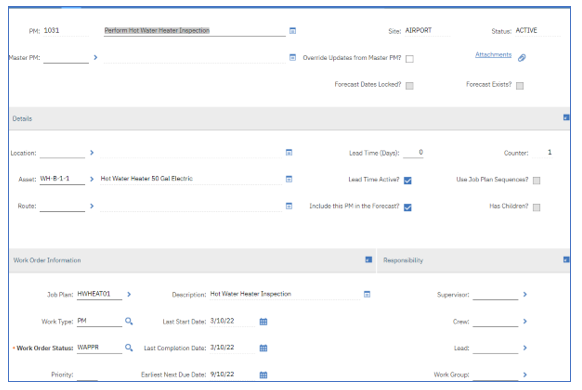Click the Work Type lookup magnifier icon
Viewport: 582px width, 390px height.
(x=129, y=321)
